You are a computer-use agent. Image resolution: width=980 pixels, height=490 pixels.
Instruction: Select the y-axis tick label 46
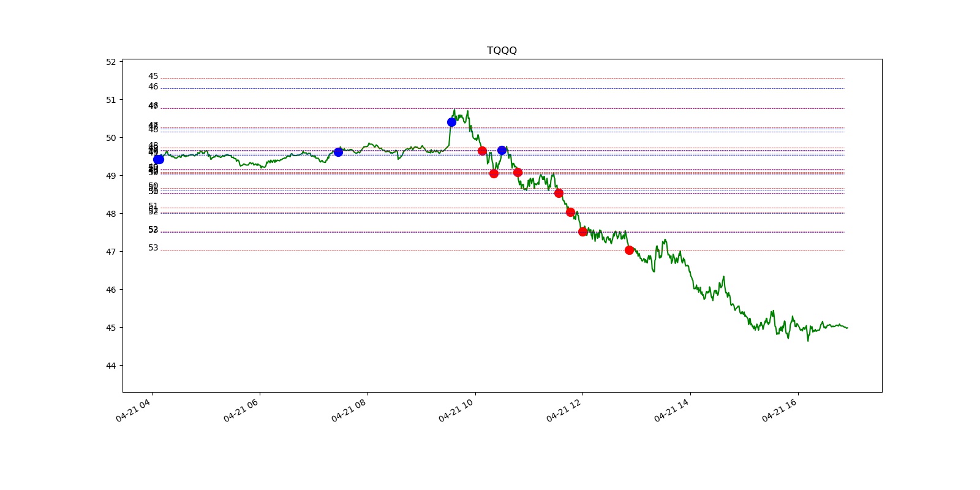111,290
